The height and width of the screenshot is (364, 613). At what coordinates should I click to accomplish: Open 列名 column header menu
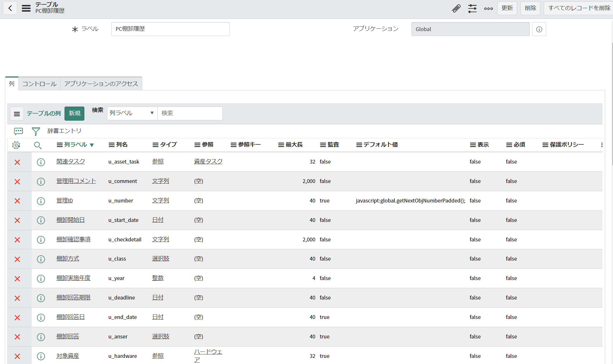click(111, 145)
